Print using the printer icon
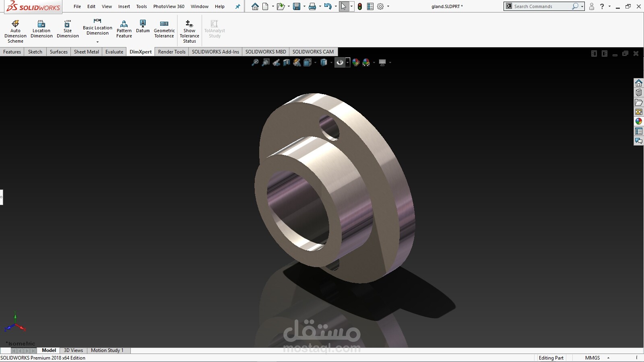644x362 pixels. point(312,6)
